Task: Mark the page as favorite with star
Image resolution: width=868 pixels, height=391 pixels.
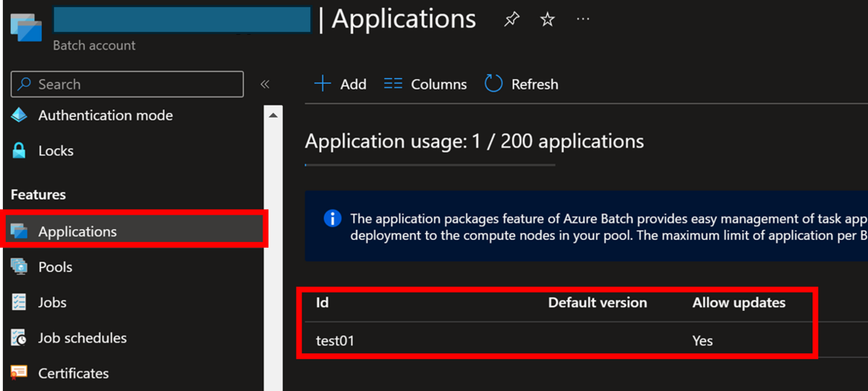Action: [548, 20]
